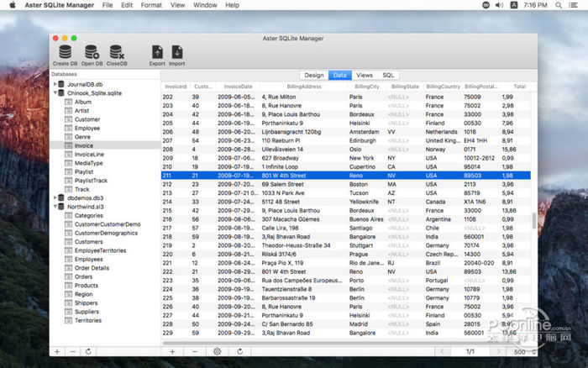The height and width of the screenshot is (368, 588).
Task: Switch to the Data tab
Action: click(x=339, y=75)
